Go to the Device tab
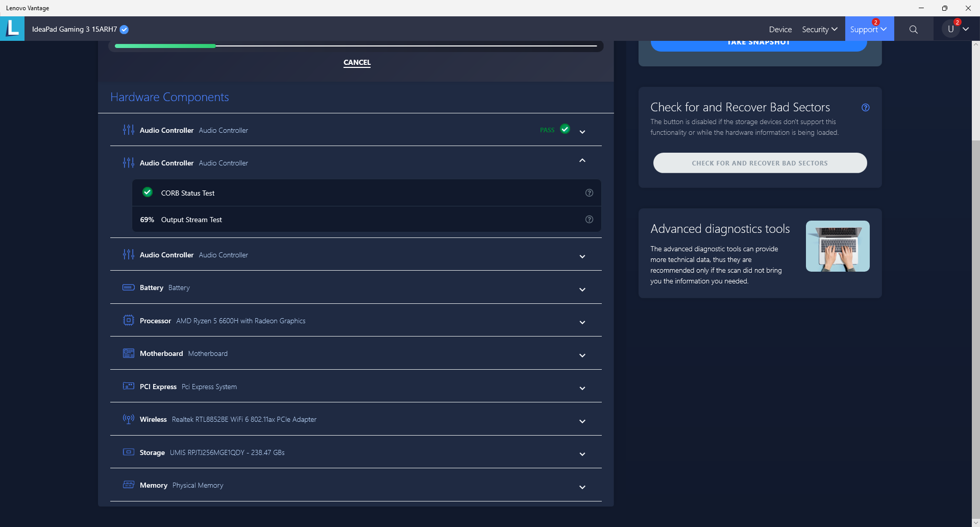 [780, 30]
